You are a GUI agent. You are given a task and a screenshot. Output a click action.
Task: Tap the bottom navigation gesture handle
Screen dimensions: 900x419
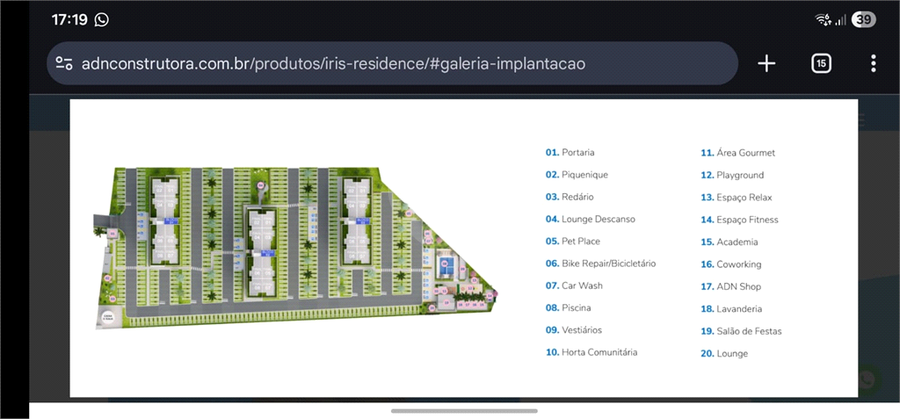click(x=450, y=410)
